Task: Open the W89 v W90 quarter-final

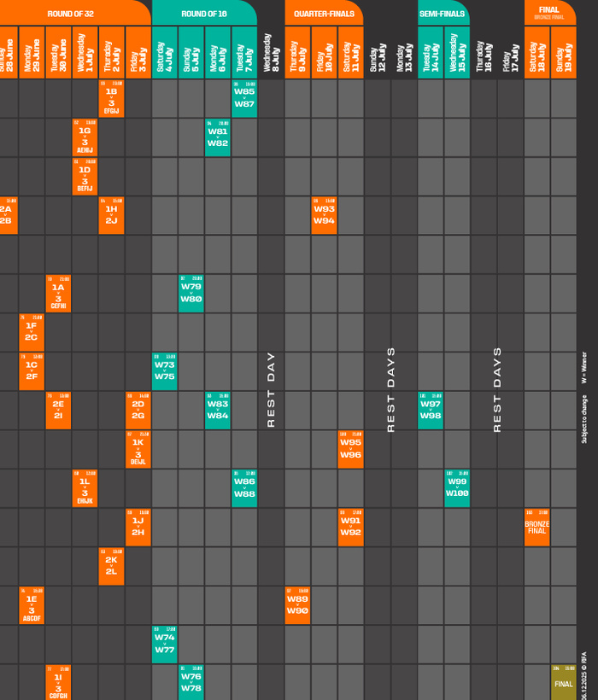Action: [297, 604]
